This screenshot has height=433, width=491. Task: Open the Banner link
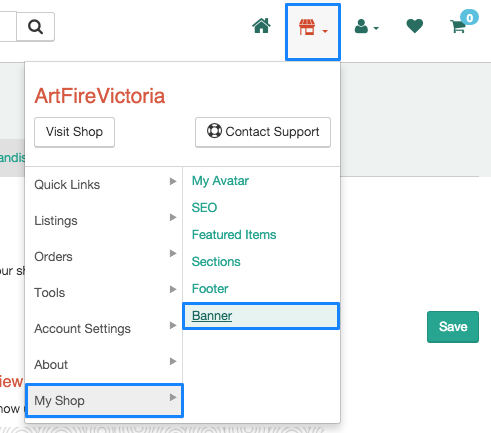212,316
